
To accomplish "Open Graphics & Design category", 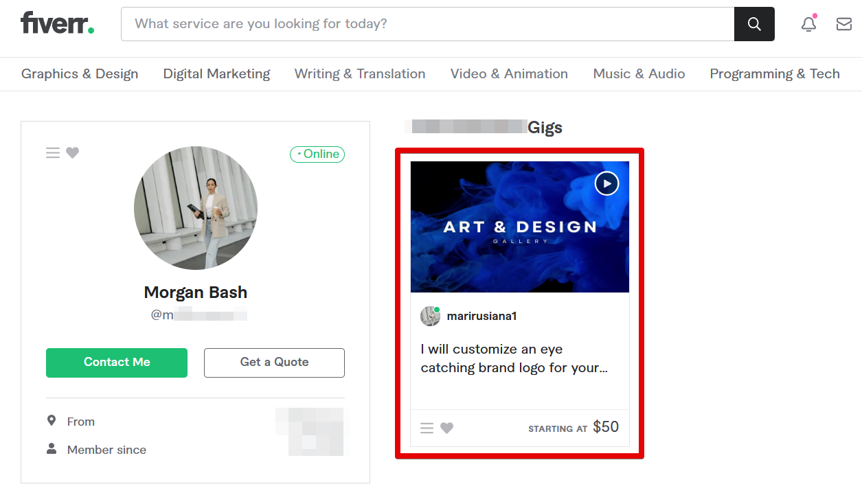I will pos(80,74).
